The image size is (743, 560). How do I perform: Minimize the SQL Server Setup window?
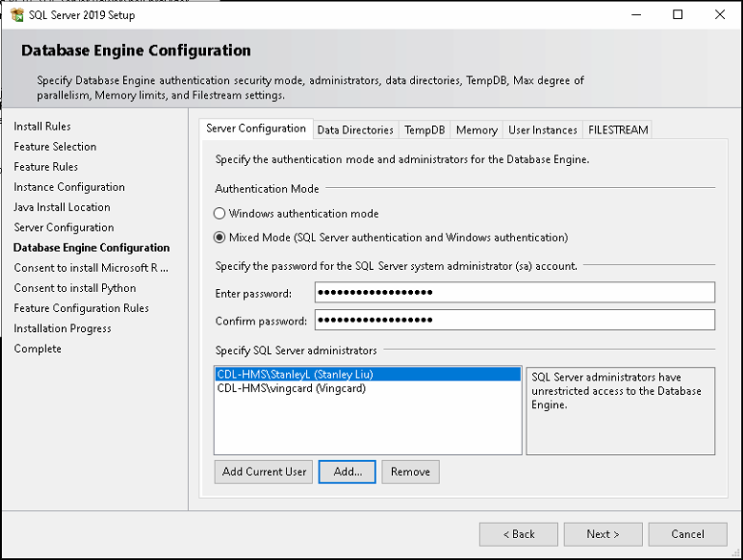(636, 14)
